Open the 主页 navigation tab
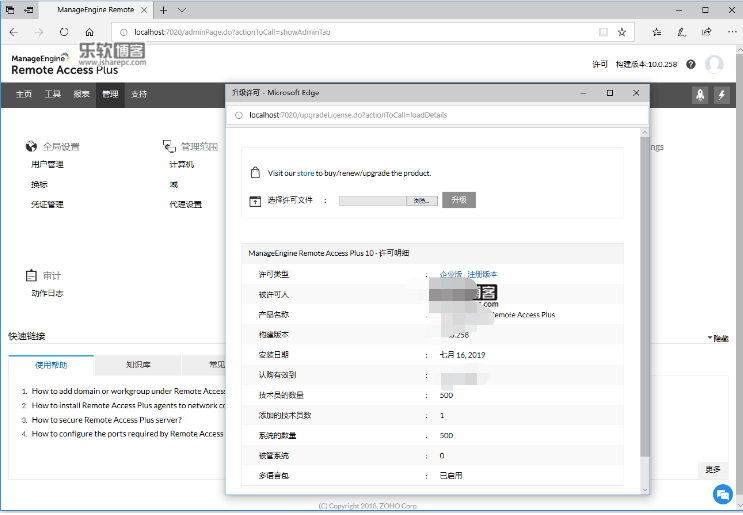This screenshot has height=515, width=743. [24, 94]
